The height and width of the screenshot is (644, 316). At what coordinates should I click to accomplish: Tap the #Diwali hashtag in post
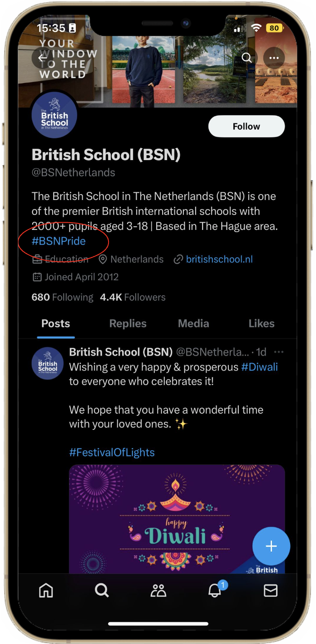[259, 367]
